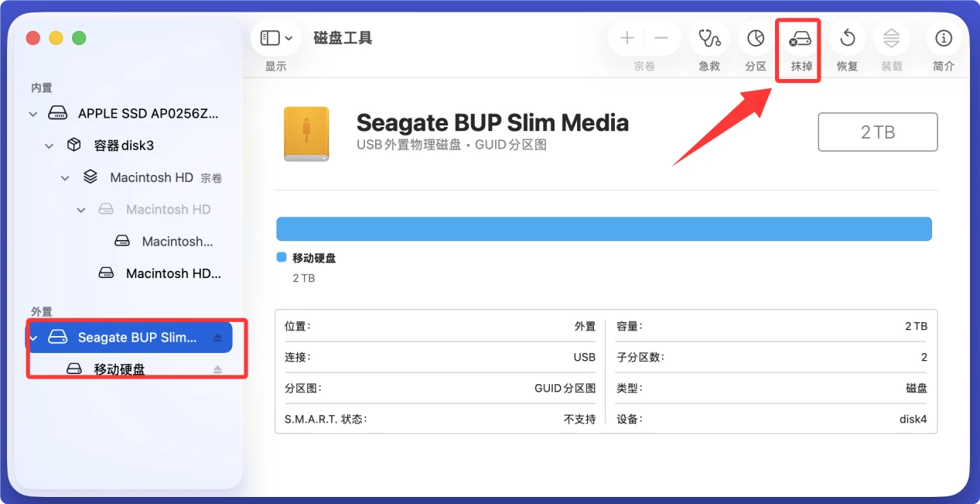This screenshot has height=504, width=980.
Task: Click the remove volume minus button
Action: (661, 38)
